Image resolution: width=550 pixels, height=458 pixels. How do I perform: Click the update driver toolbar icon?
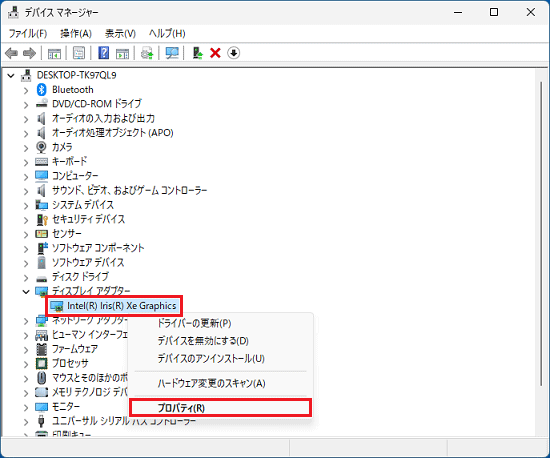(197, 53)
